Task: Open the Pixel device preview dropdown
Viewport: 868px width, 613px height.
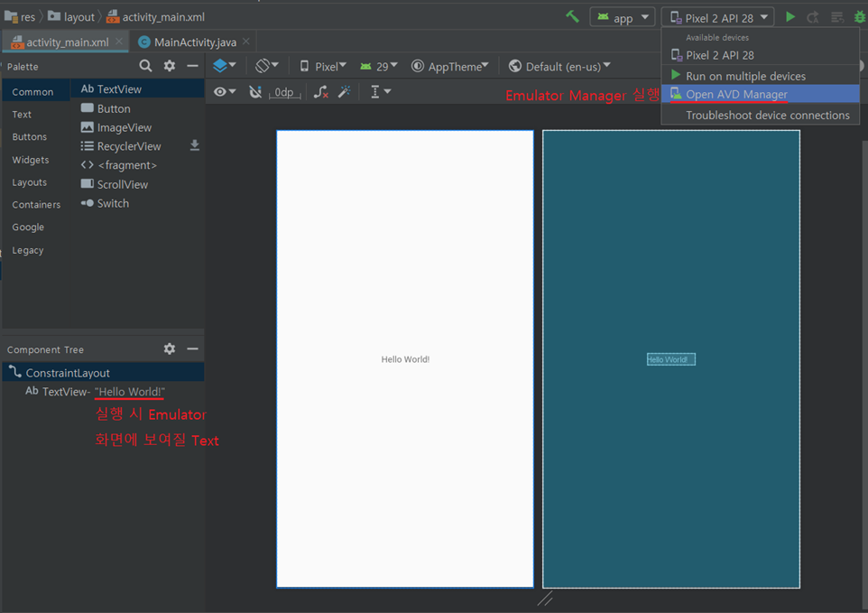Action: (323, 67)
